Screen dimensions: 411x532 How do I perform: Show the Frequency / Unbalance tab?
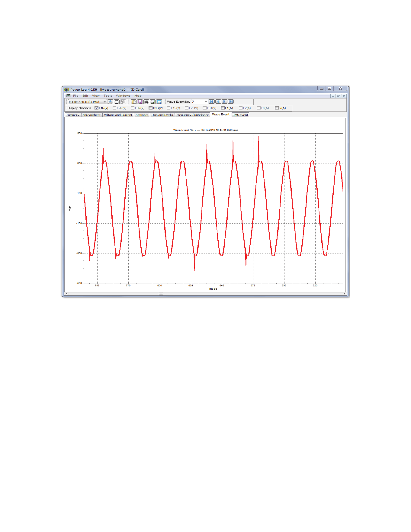(192, 115)
